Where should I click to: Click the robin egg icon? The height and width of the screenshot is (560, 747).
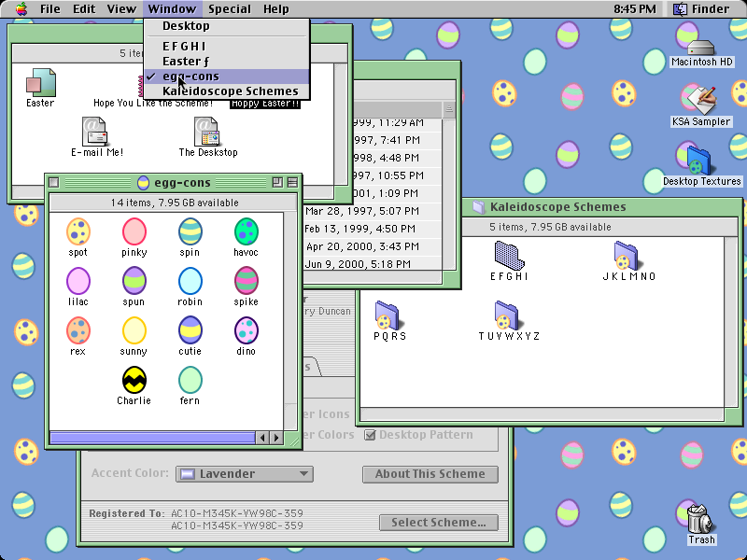tap(190, 281)
